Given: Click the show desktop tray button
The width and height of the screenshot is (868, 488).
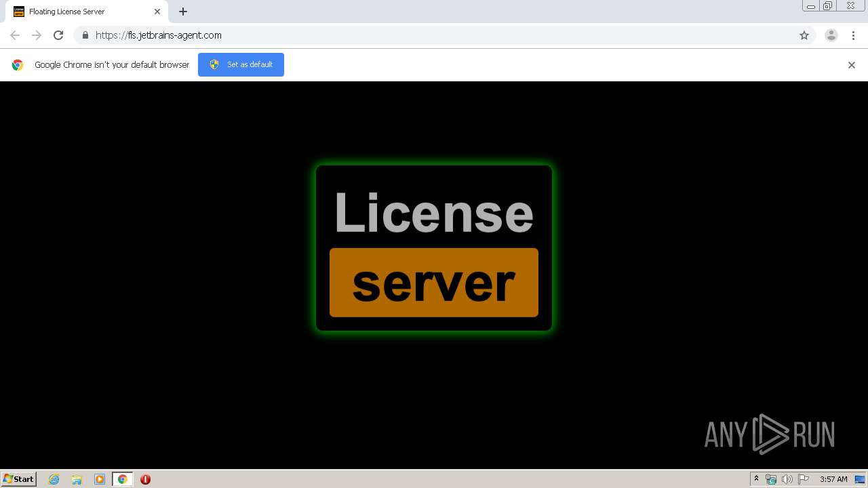Looking at the screenshot, I should pyautogui.click(x=860, y=479).
